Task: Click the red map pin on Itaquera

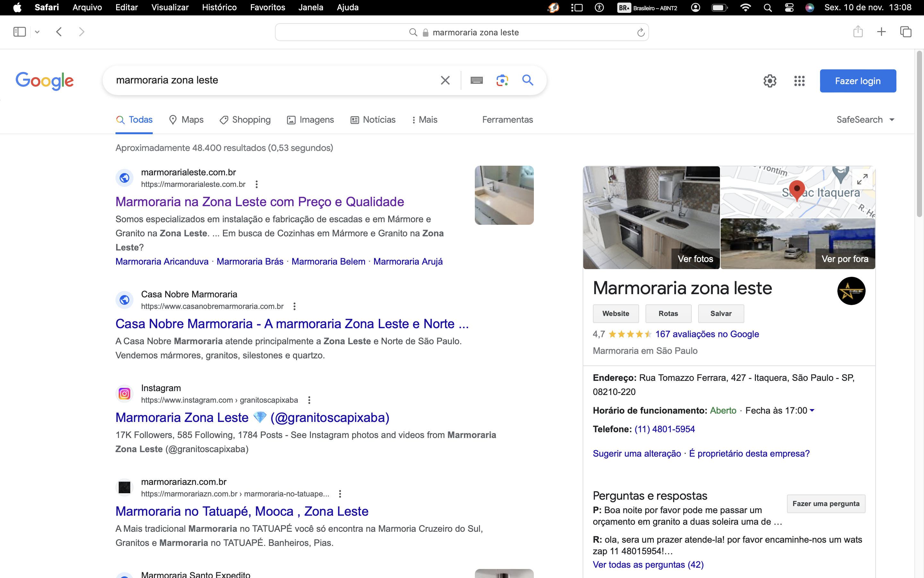Action: [x=797, y=190]
